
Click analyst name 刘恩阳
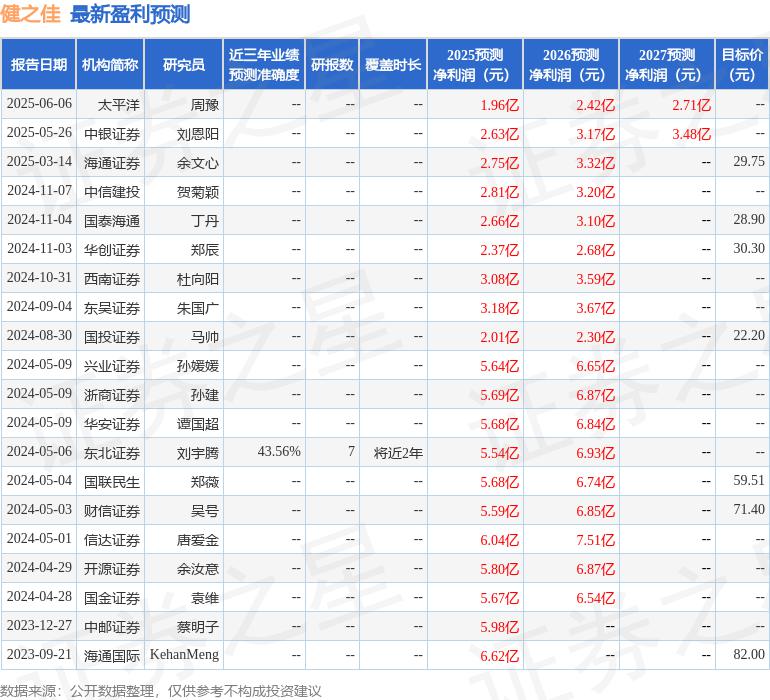[x=198, y=134]
